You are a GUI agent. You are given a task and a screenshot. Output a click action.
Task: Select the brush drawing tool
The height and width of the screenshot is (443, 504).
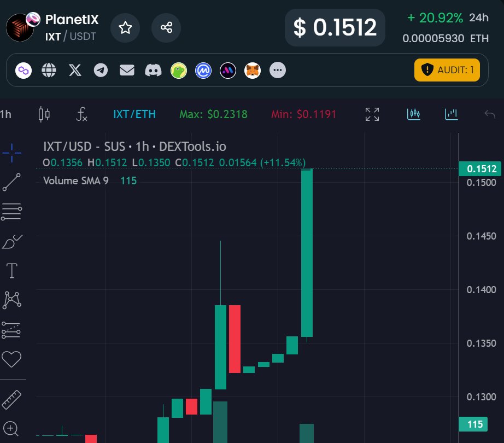(11, 241)
